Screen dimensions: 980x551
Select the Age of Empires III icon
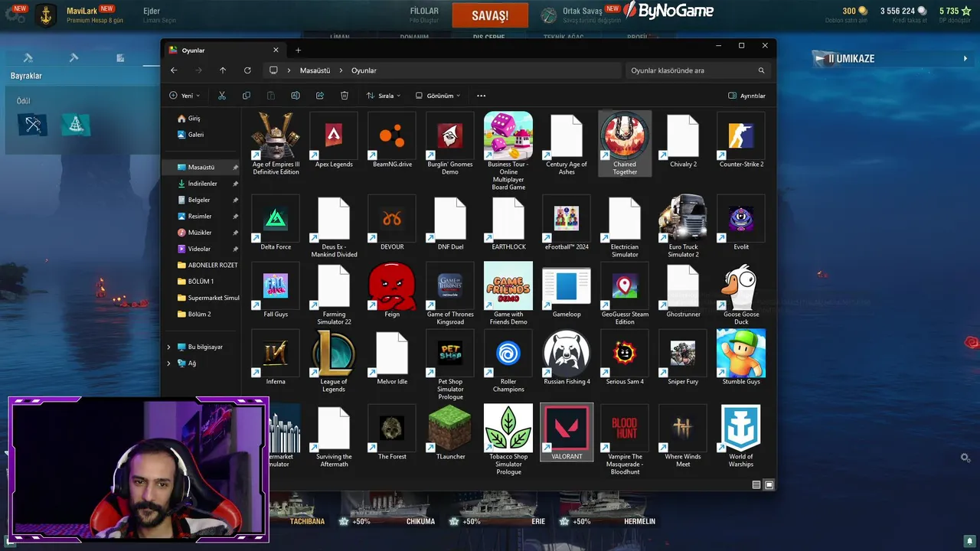click(x=276, y=136)
